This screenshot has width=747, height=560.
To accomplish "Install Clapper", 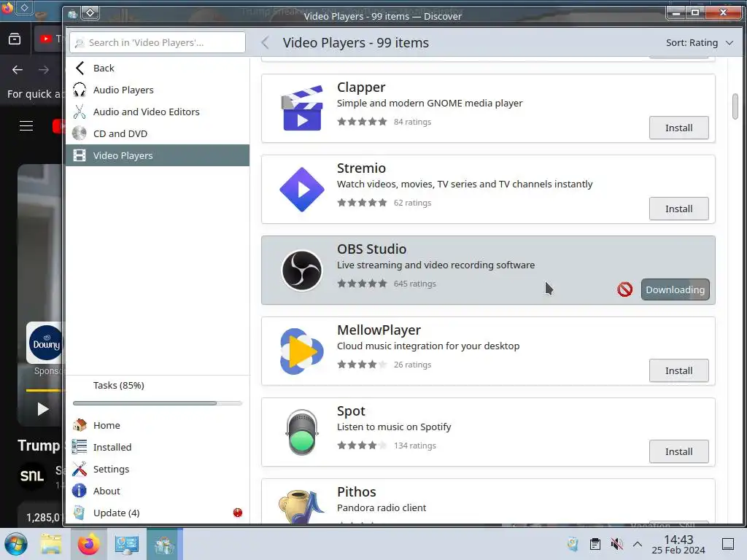I will pyautogui.click(x=678, y=128).
